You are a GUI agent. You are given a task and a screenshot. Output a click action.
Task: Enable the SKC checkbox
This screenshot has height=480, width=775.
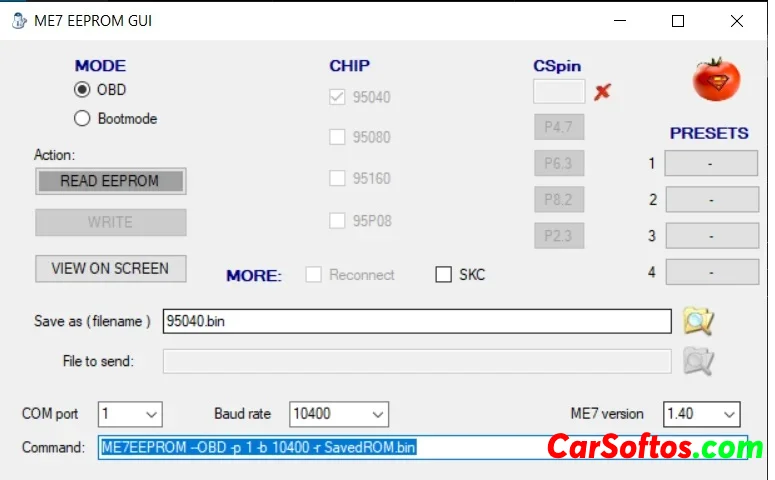[x=444, y=275]
